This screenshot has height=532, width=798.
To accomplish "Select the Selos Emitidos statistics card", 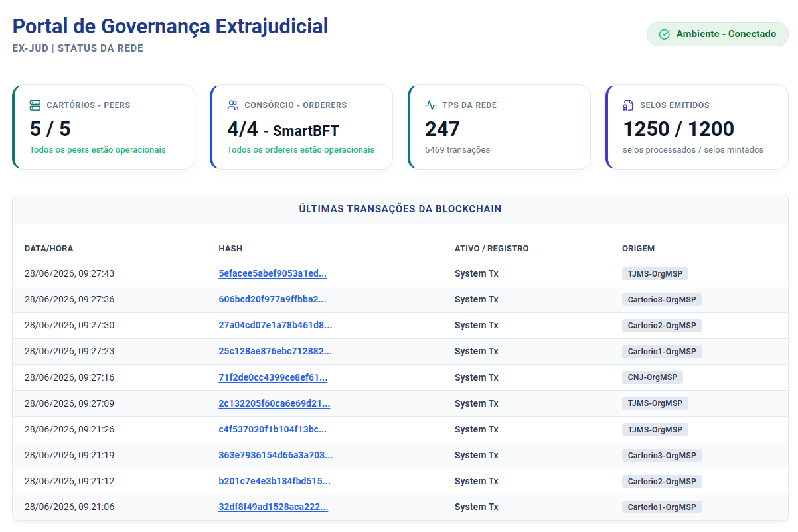I will click(x=696, y=127).
